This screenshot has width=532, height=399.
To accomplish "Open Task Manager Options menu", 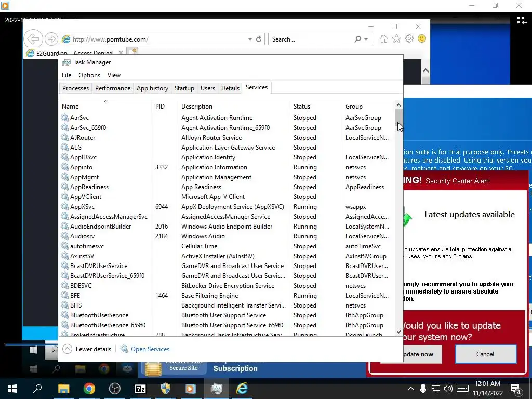I will (89, 75).
